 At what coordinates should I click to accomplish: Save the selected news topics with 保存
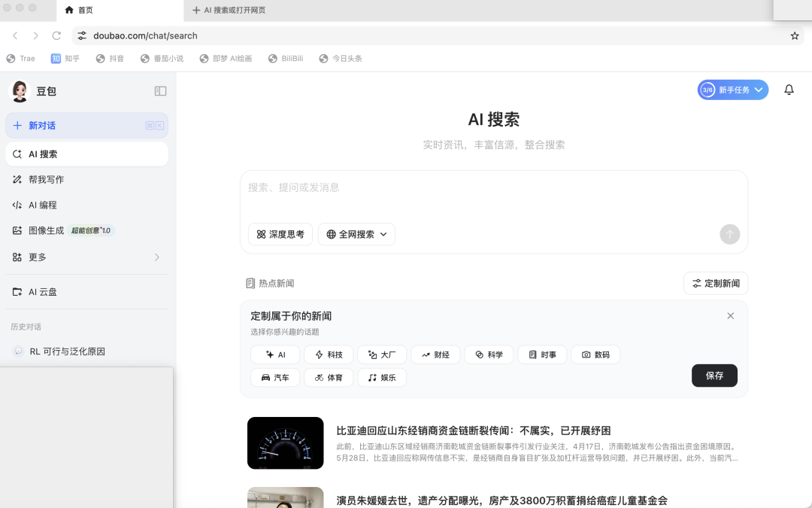(x=714, y=376)
